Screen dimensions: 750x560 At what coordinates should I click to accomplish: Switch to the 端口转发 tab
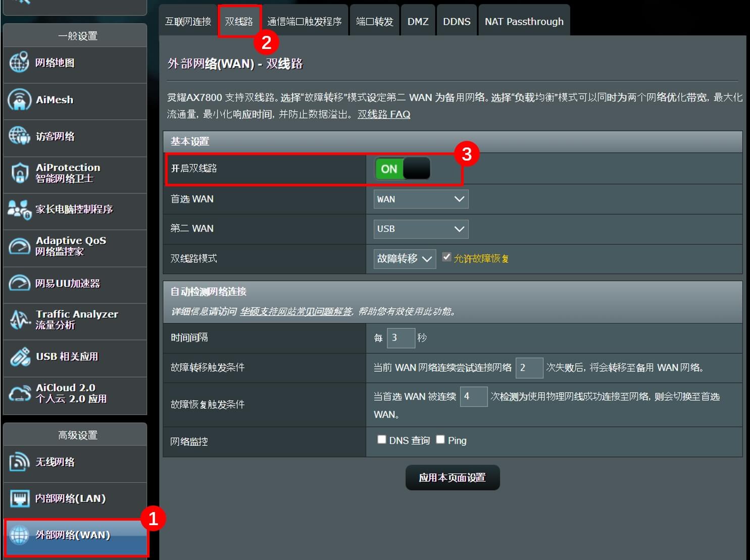tap(374, 21)
